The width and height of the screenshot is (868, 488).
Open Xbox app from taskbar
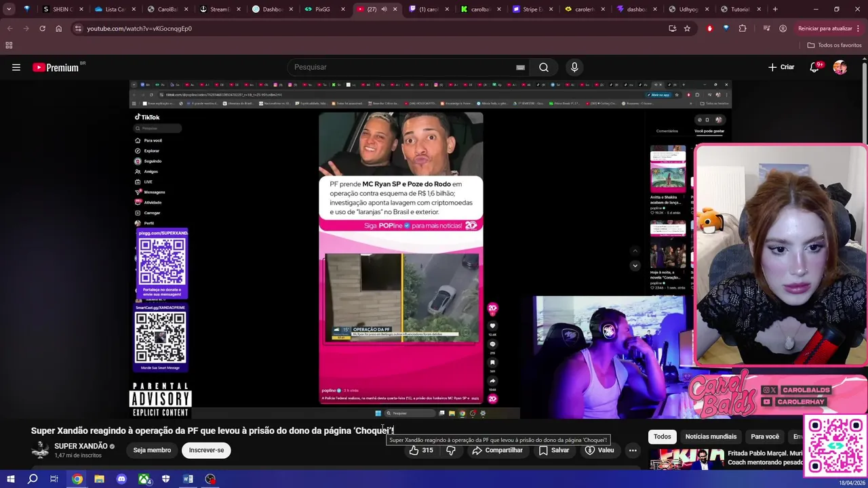144,479
